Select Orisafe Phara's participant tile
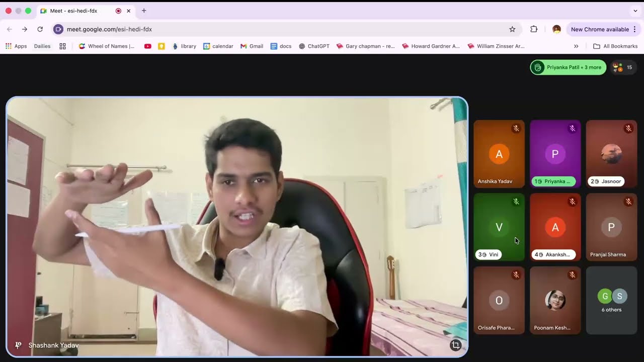The image size is (644, 362). [499, 300]
